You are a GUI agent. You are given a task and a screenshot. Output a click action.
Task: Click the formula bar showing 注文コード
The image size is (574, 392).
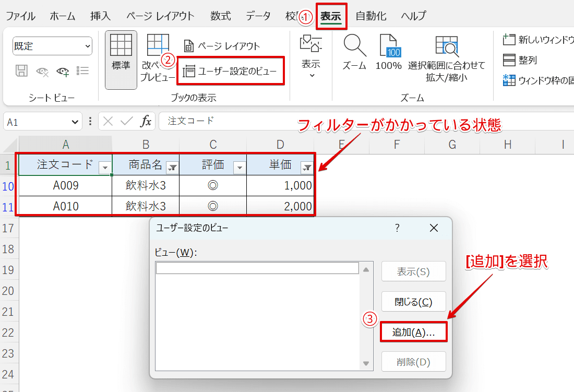366,121
